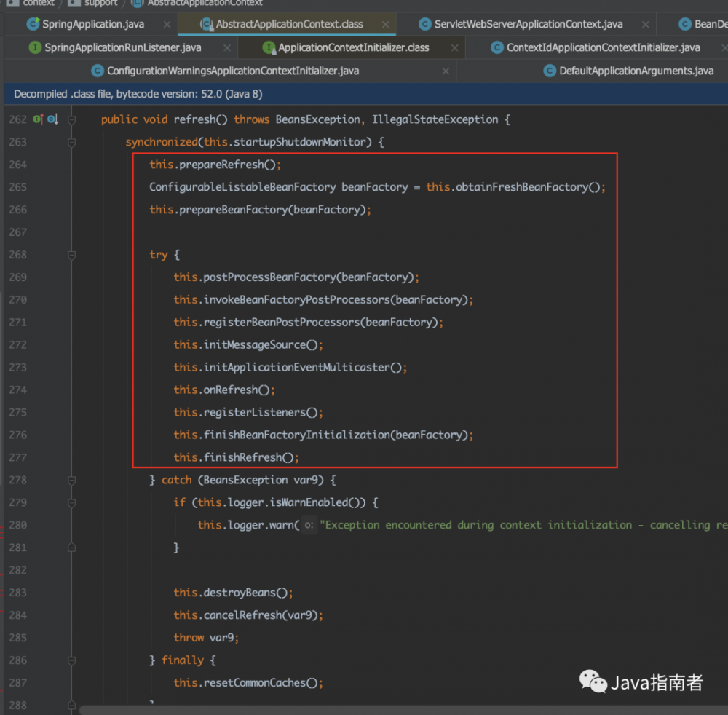Collapse the synchronized block at line 263
Screen dimensions: 728x715
(71, 143)
